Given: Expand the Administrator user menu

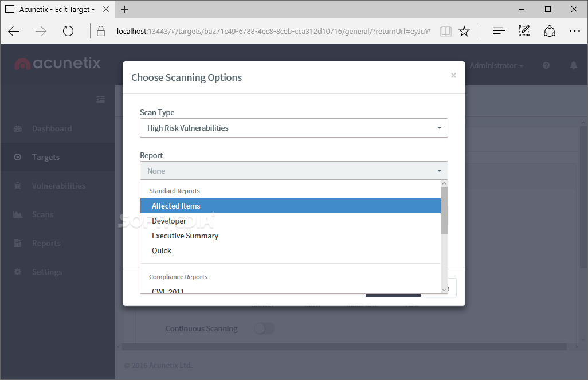Looking at the screenshot, I should (x=496, y=66).
